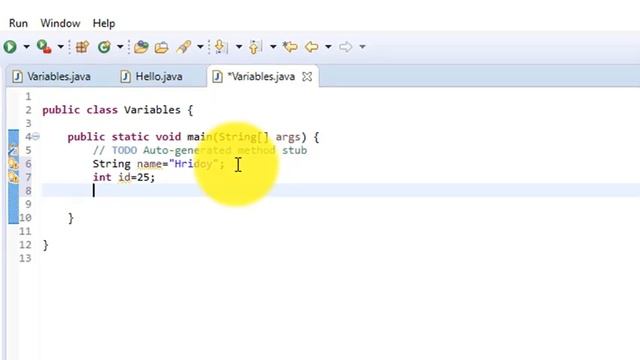640x360 pixels.
Task: Open the Forward history dropdown arrow
Action: click(362, 47)
